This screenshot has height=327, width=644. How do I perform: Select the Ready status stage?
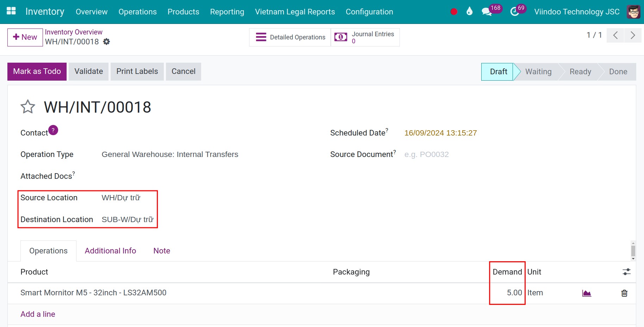580,72
